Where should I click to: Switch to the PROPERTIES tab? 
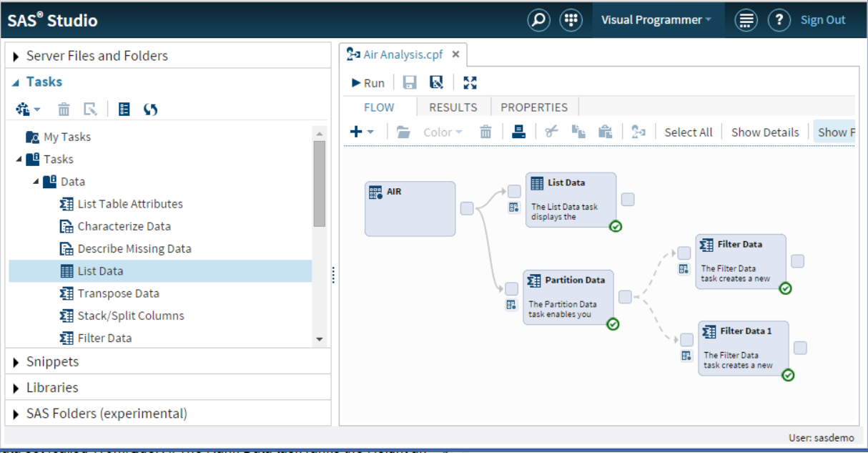pos(534,107)
